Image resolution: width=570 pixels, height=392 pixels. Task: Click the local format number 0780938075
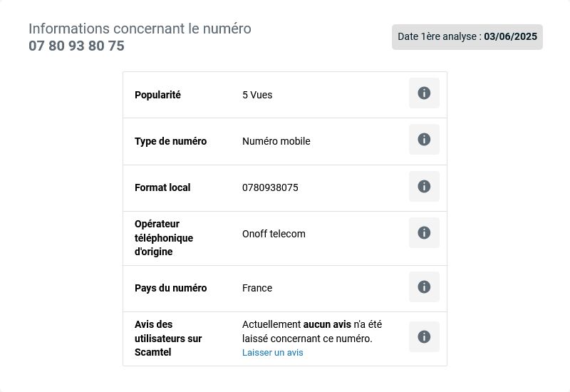pos(270,187)
